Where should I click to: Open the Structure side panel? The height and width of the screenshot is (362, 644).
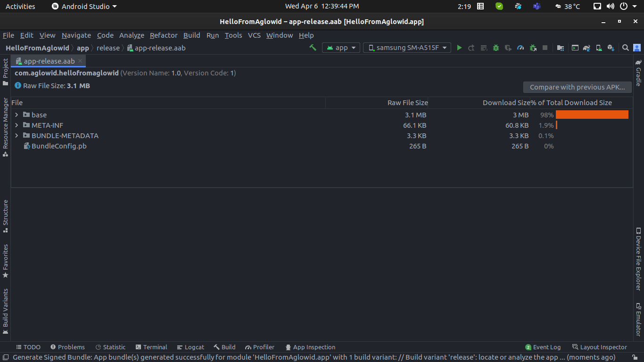pyautogui.click(x=5, y=216)
